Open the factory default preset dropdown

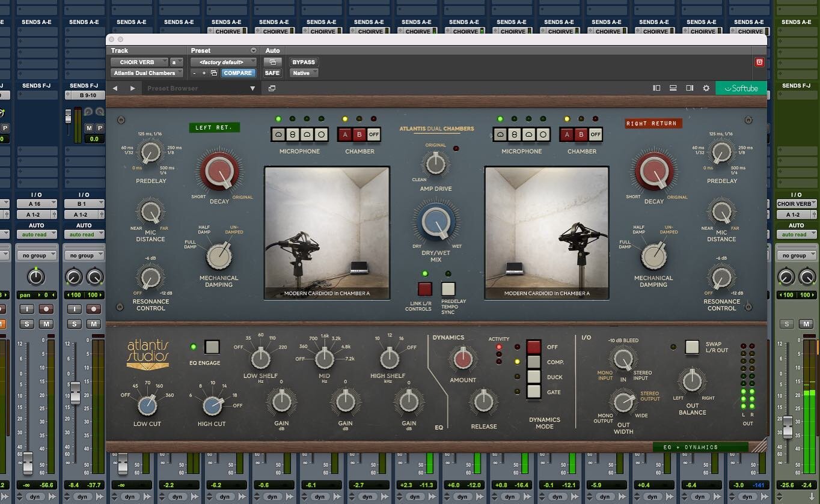pos(224,62)
